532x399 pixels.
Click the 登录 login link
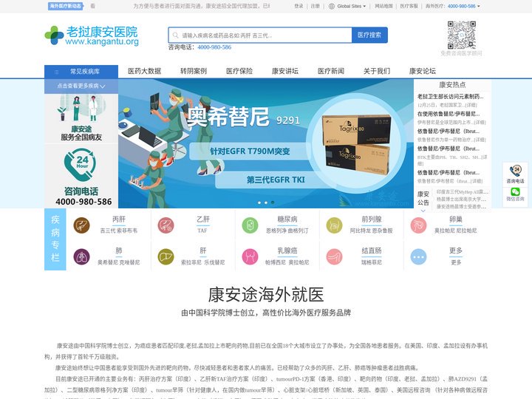pyautogui.click(x=299, y=6)
